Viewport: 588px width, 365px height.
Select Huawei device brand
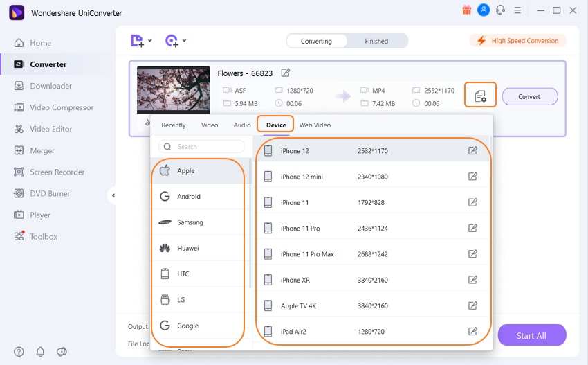click(199, 248)
